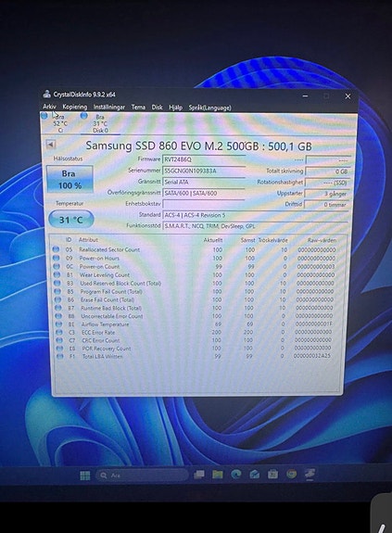Click the Funktionsstöd S.M.A.R.T. field
The height and width of the screenshot is (533, 392).
(x=256, y=226)
